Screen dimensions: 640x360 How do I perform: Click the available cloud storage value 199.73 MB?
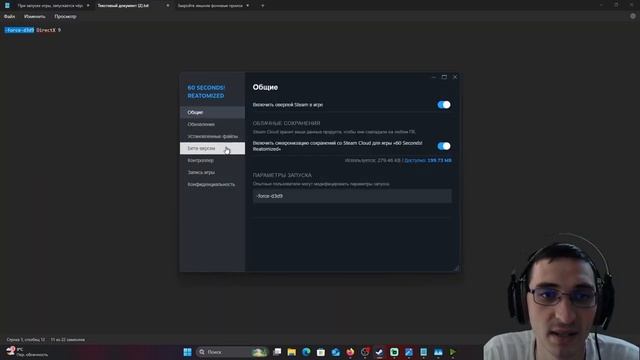tap(439, 160)
